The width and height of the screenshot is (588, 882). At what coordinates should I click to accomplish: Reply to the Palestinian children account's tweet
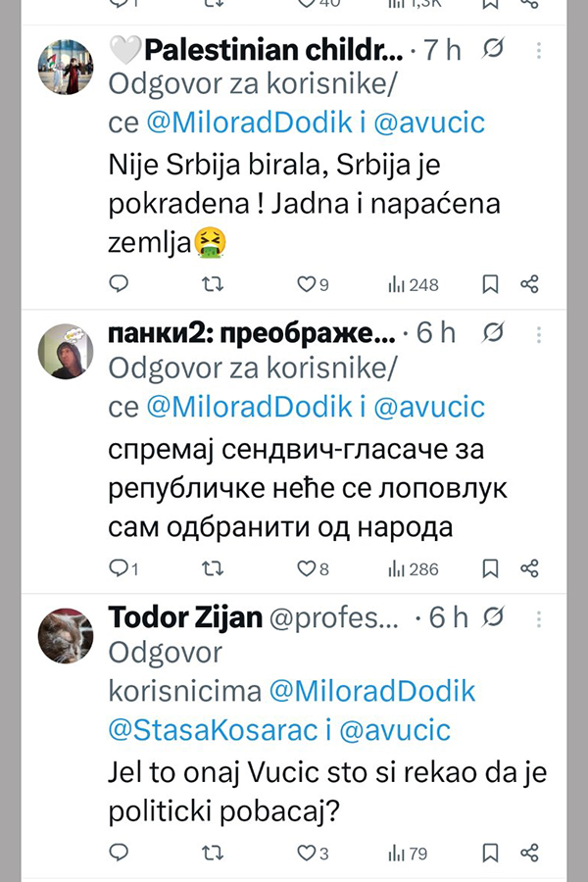(119, 284)
